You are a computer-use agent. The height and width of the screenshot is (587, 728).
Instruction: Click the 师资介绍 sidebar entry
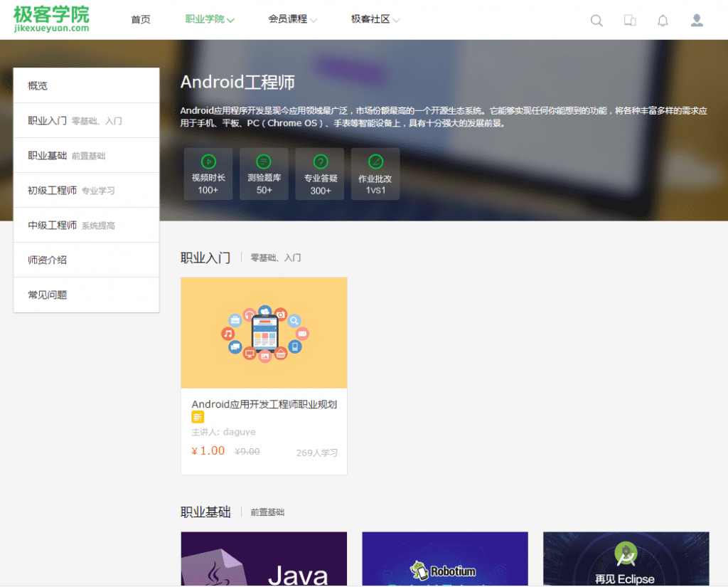coord(45,260)
